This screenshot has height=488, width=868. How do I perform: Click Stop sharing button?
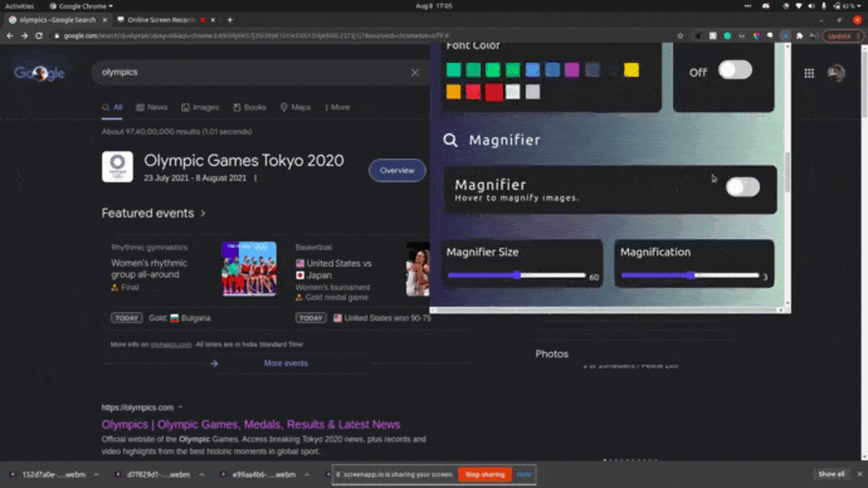[x=485, y=474]
